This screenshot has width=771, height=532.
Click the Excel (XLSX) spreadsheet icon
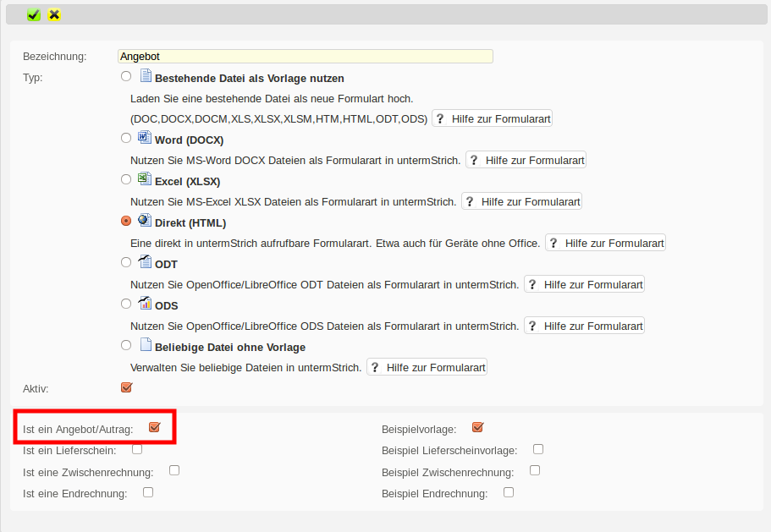tap(145, 179)
